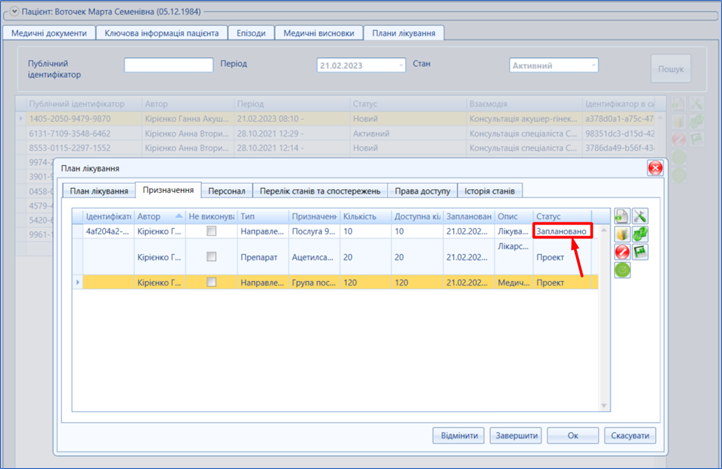Click the yellow folder icon in treatment plan dialog
Screen dimensions: 722x469
(x=622, y=234)
